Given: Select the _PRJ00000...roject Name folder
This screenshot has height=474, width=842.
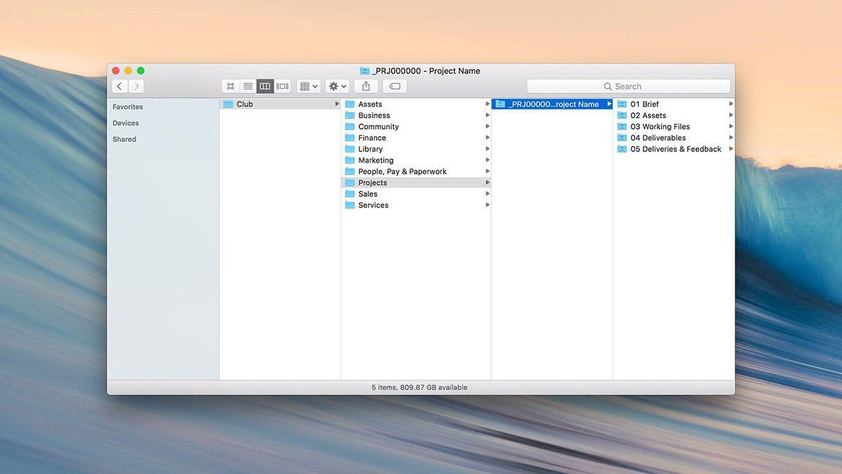Looking at the screenshot, I should (x=552, y=104).
